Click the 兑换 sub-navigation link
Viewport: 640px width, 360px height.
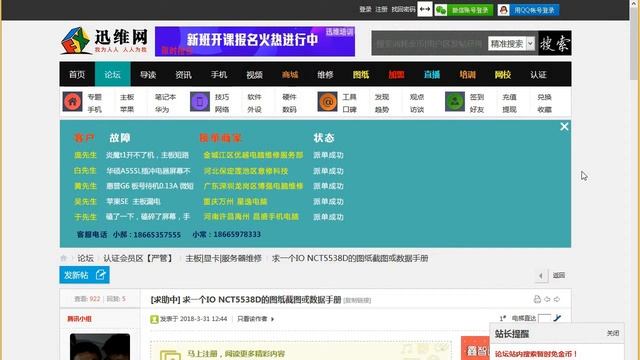[x=544, y=97]
